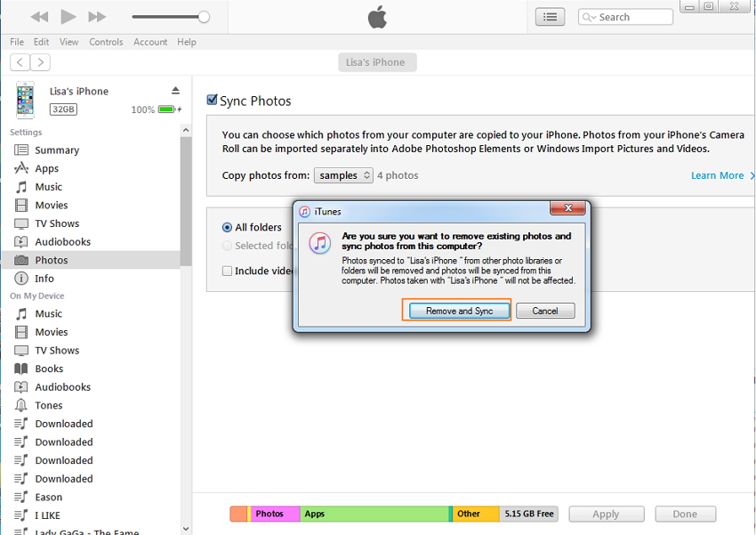Adjust the volume slider knob
This screenshot has width=756, height=535.
pos(204,17)
